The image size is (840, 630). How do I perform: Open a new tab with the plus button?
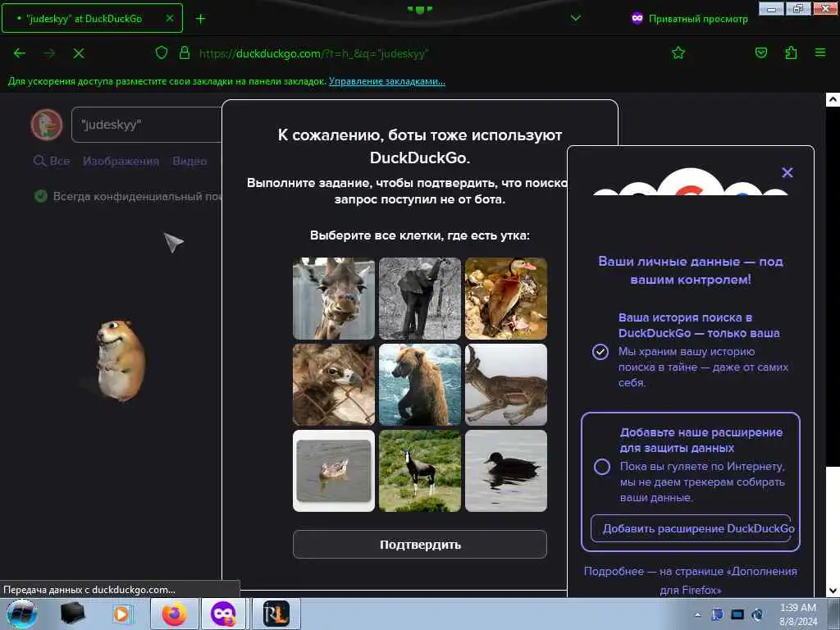[200, 19]
